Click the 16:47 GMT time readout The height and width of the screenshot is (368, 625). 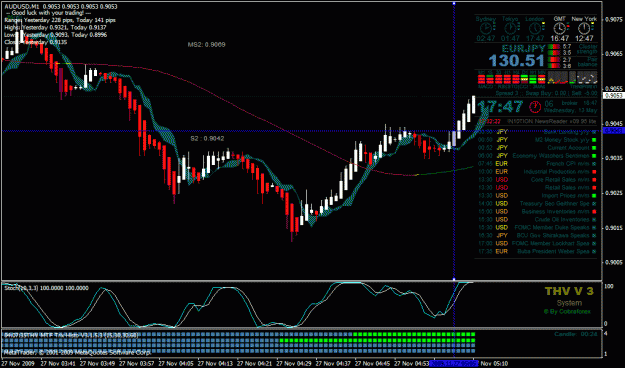560,39
